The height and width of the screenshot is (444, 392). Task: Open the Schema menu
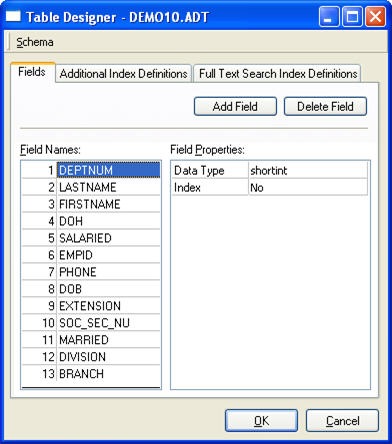click(x=35, y=42)
